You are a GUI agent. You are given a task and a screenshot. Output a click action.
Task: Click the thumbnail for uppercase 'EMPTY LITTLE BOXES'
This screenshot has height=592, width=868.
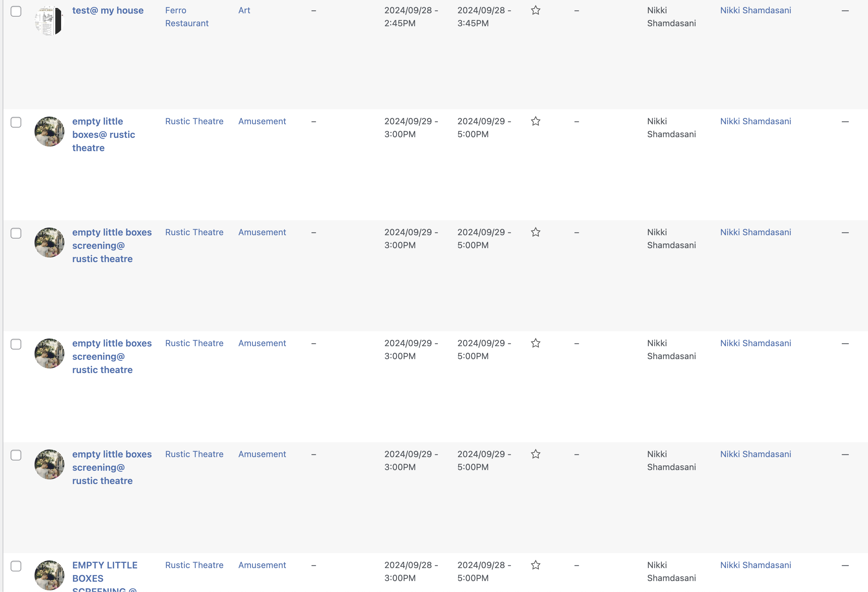pos(49,575)
